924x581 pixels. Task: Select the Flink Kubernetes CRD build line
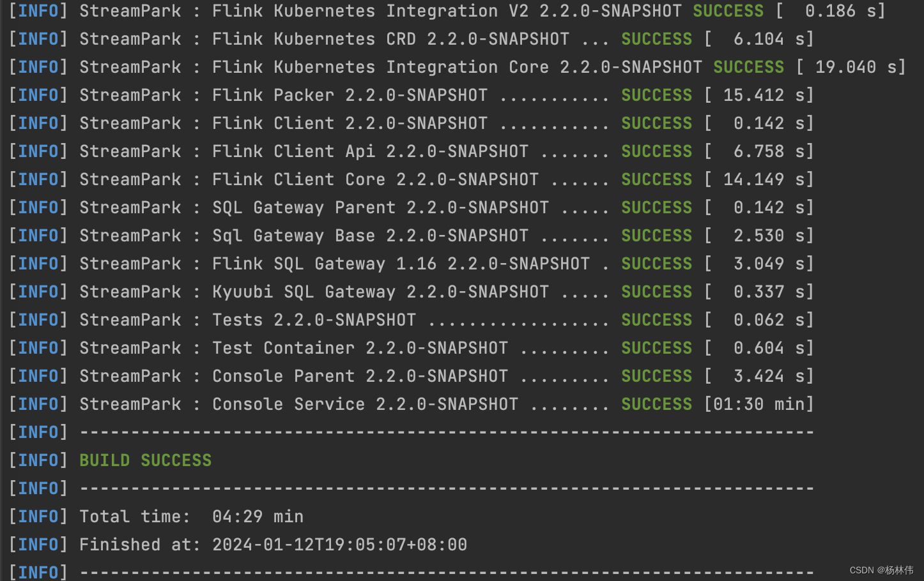coord(412,39)
